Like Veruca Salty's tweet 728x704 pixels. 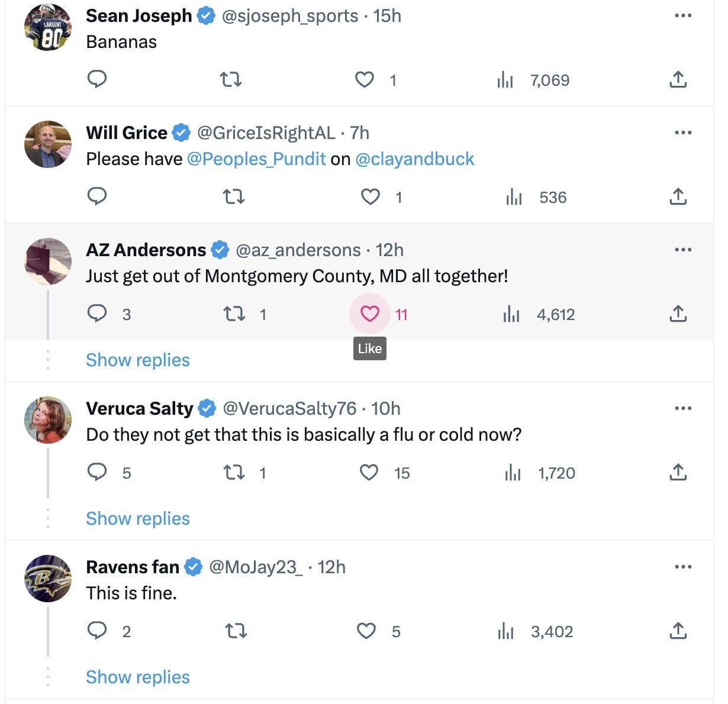[x=369, y=472]
